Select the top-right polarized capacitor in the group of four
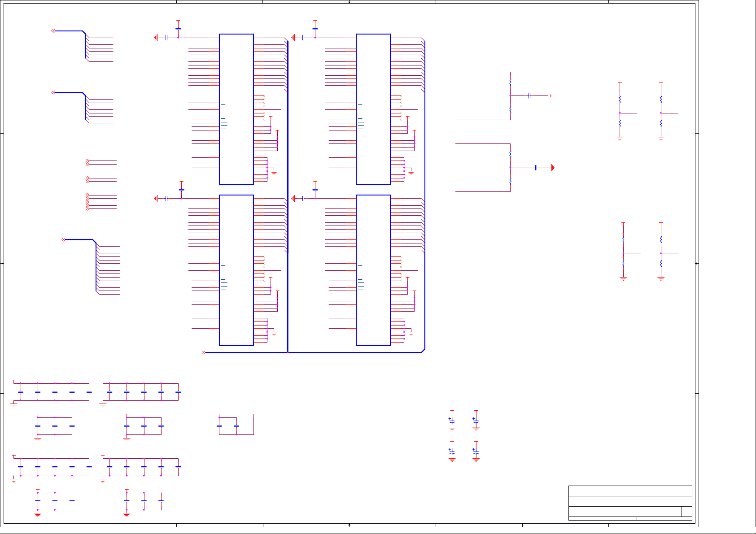The height and width of the screenshot is (534, 756). [476, 421]
